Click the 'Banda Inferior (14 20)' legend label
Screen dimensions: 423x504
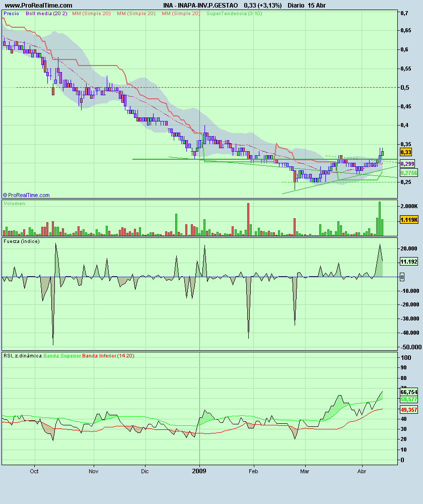point(108,355)
